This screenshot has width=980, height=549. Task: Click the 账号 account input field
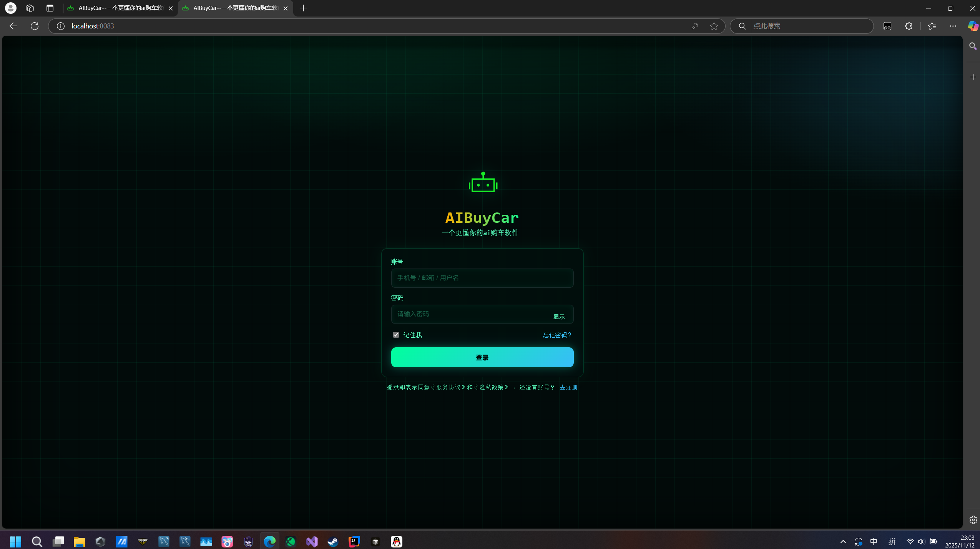482,278
